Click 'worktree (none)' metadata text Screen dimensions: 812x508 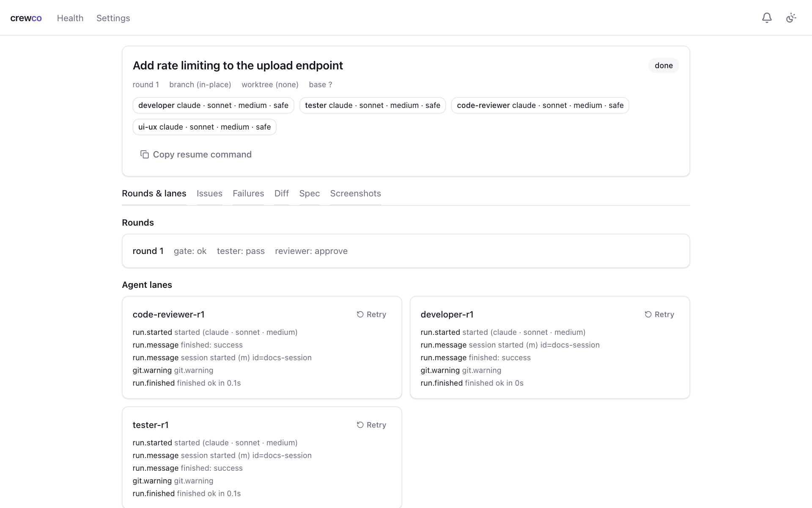[x=270, y=85]
